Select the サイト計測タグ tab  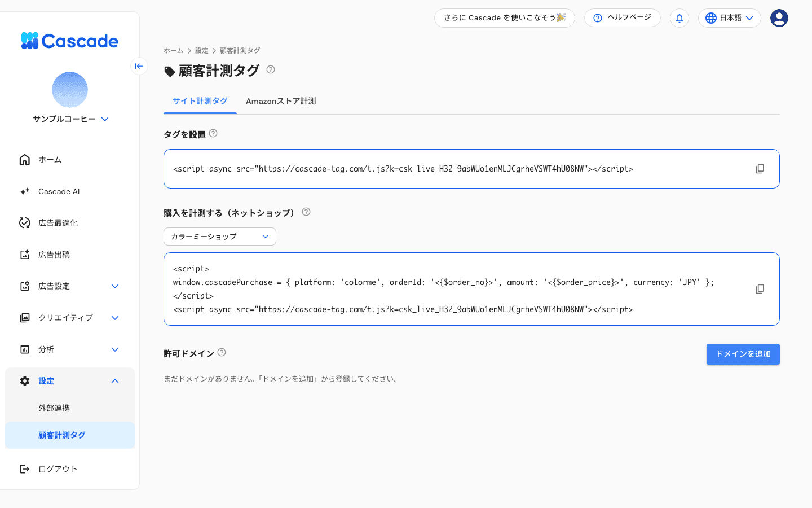(200, 101)
